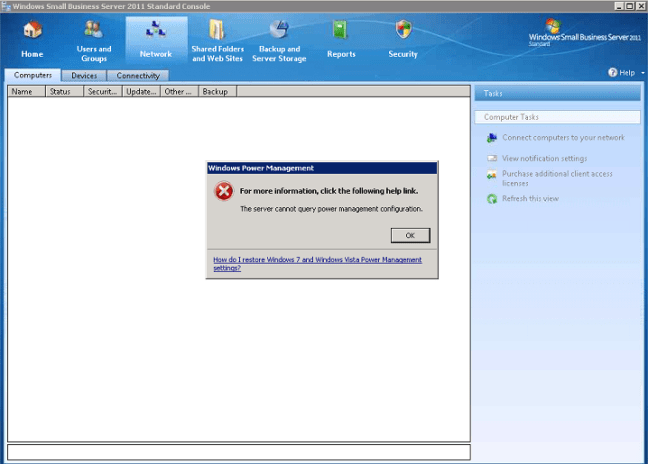Maximize the console window
This screenshot has height=464, width=648.
coord(629,6)
